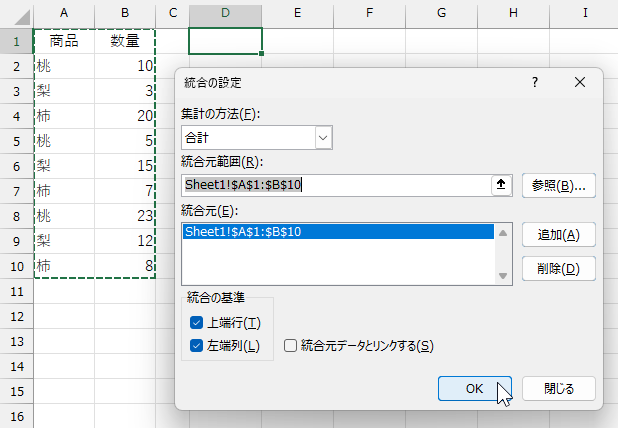Select column I header
The image size is (618, 428).
pyautogui.click(x=585, y=13)
